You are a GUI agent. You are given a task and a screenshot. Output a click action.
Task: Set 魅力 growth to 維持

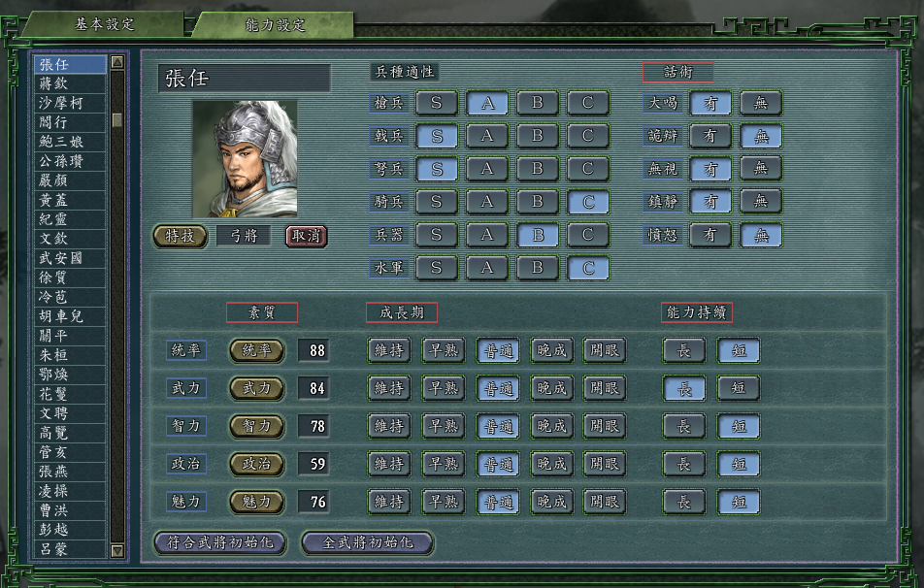[x=389, y=502]
